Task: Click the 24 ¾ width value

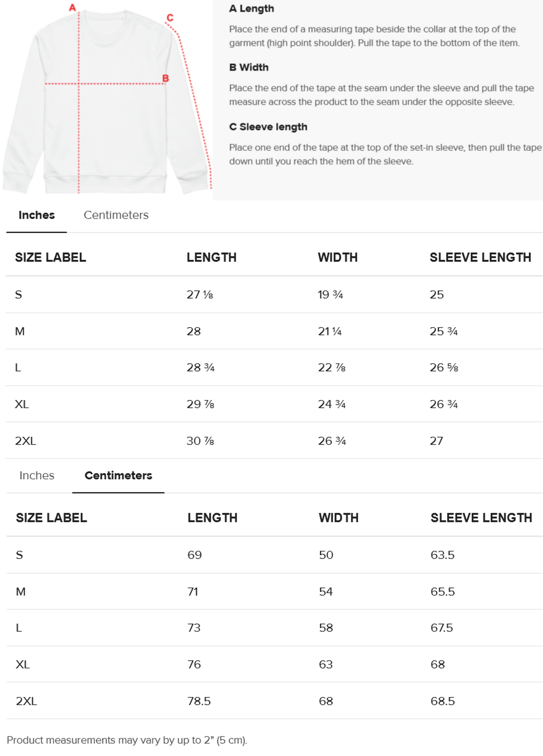Action: (332, 404)
